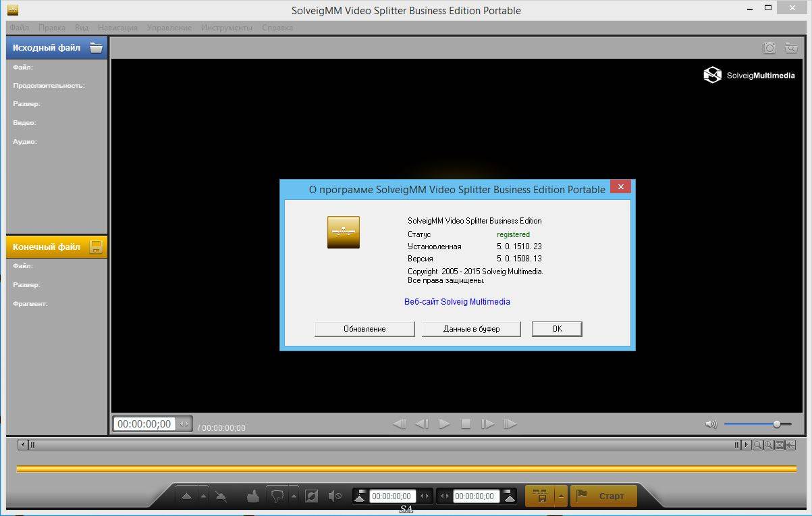This screenshot has height=516, width=812.
Task: Click the gold program icon in About dialog
Action: tap(344, 232)
